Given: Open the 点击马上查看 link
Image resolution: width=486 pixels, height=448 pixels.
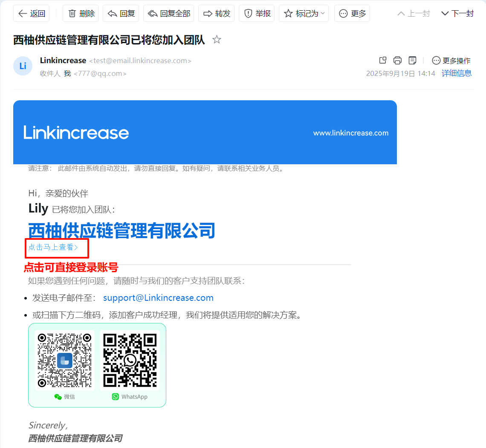Looking at the screenshot, I should (53, 247).
